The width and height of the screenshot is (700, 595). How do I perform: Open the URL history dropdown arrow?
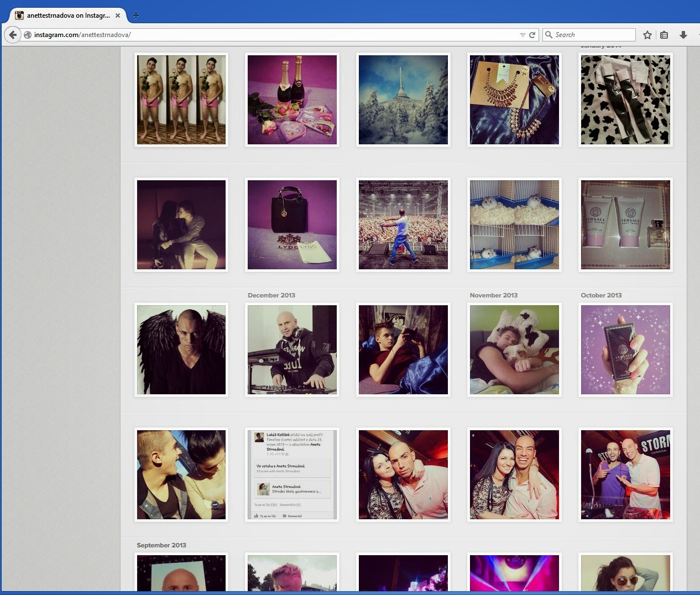523,35
